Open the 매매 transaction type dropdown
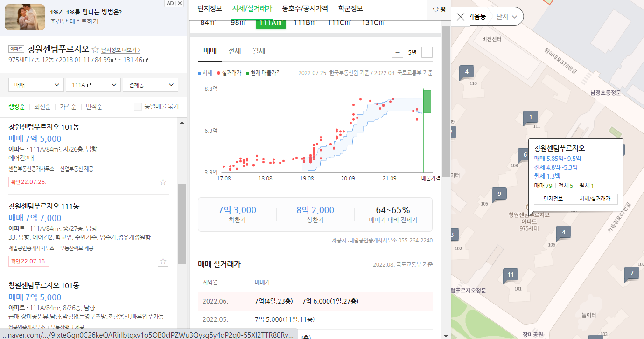This screenshot has height=339, width=644. click(36, 85)
